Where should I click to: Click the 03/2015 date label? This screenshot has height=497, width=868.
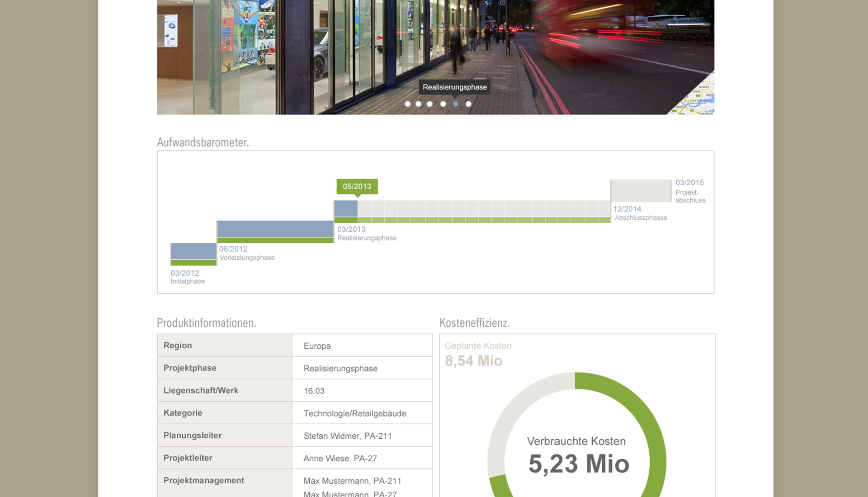pyautogui.click(x=689, y=183)
